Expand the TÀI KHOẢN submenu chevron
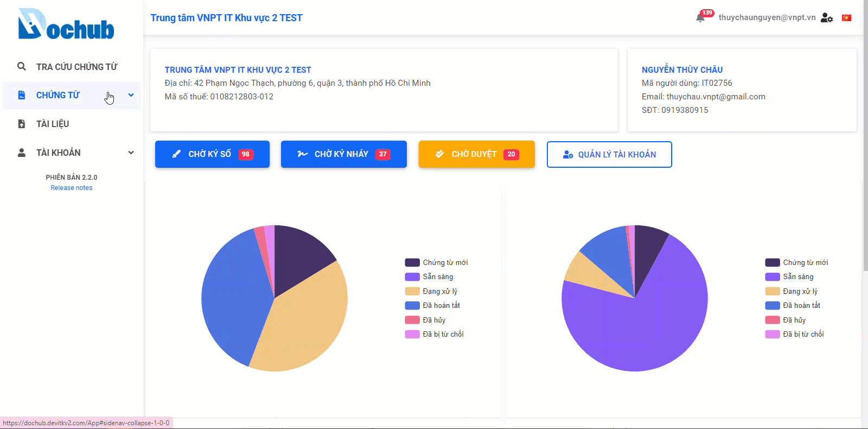868x429 pixels. click(131, 153)
